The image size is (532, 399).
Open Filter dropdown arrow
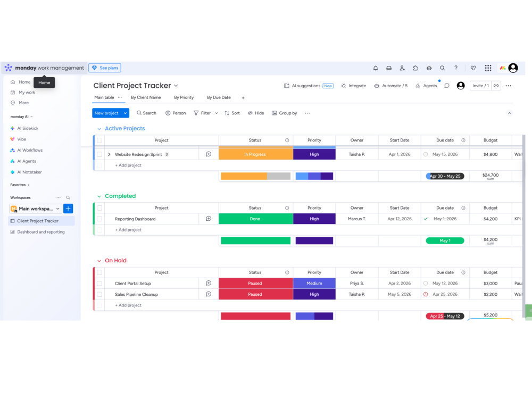[217, 113]
